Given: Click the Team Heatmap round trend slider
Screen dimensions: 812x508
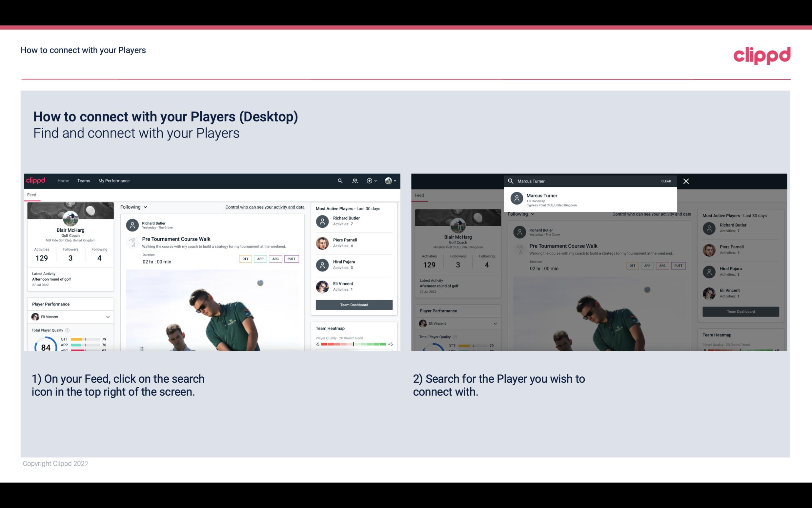Looking at the screenshot, I should tap(353, 345).
